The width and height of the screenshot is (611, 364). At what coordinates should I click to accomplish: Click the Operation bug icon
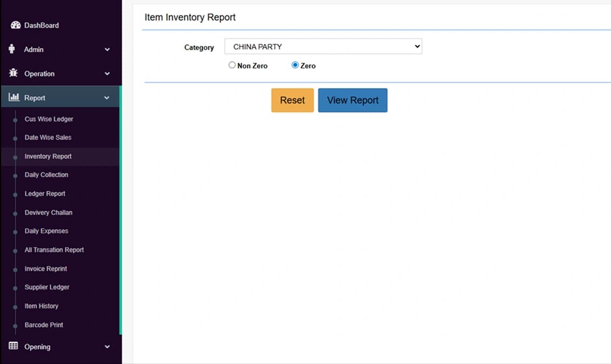point(14,73)
